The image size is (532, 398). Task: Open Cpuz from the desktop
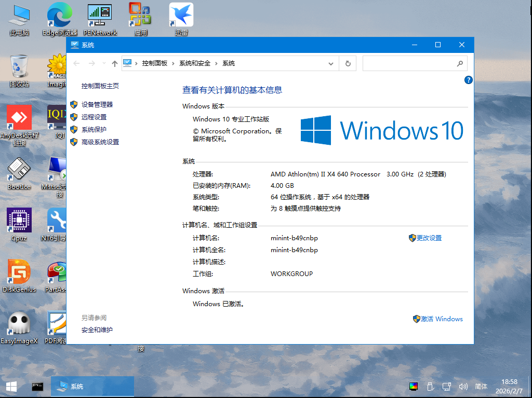(19, 220)
